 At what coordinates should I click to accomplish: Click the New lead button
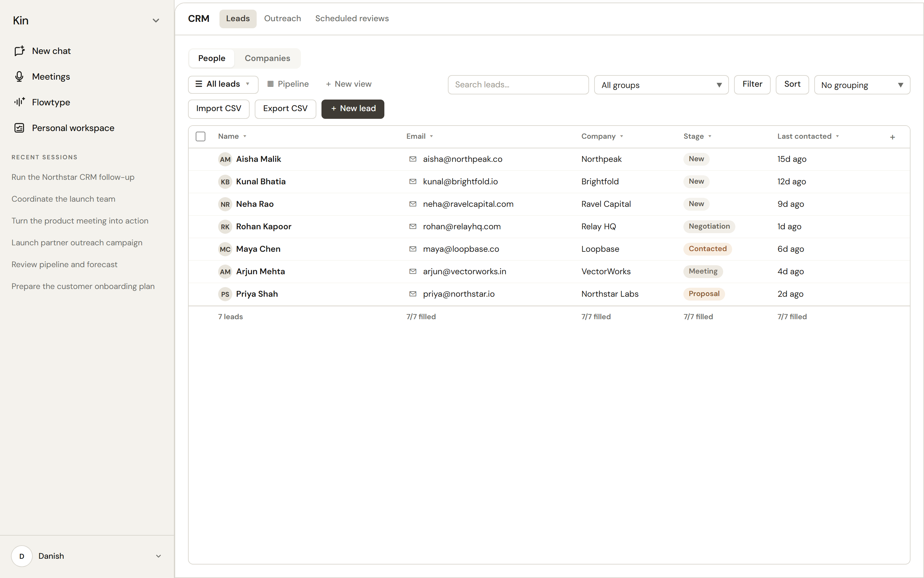[x=353, y=109]
